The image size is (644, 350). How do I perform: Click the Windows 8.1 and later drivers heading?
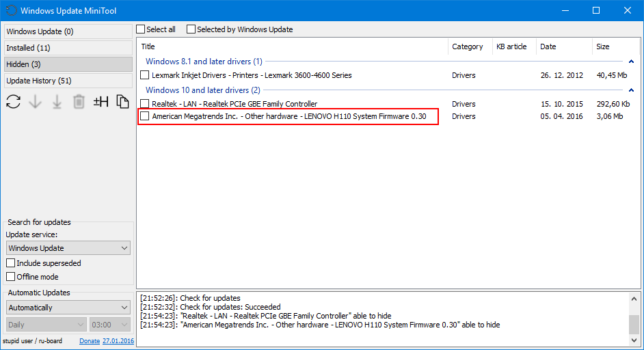click(204, 62)
